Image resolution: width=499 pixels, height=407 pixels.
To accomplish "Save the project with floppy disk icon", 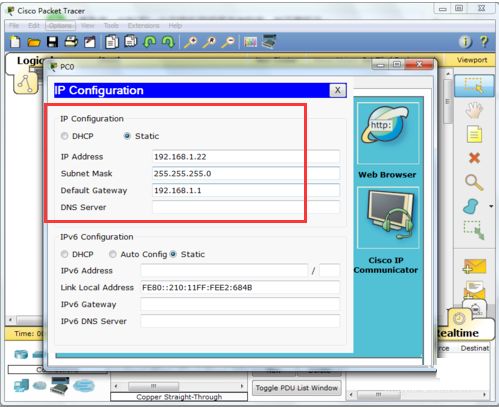I will click(x=52, y=42).
